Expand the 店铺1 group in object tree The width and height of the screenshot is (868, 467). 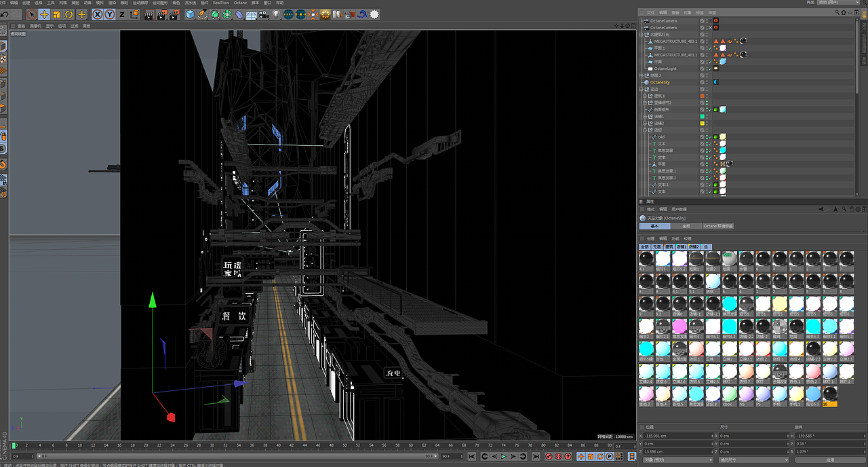click(x=645, y=116)
